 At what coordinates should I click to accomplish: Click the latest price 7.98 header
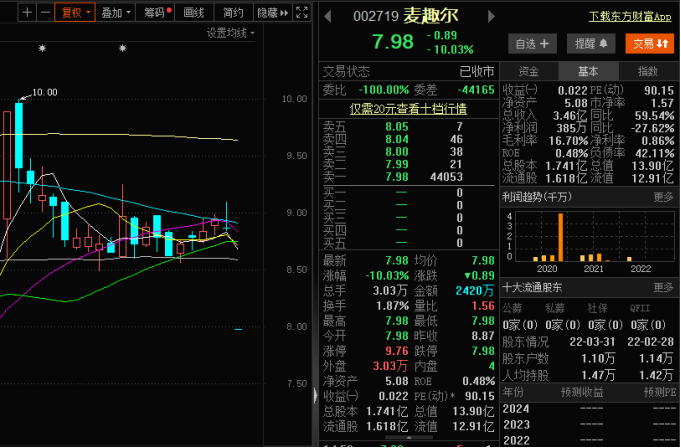click(393, 42)
